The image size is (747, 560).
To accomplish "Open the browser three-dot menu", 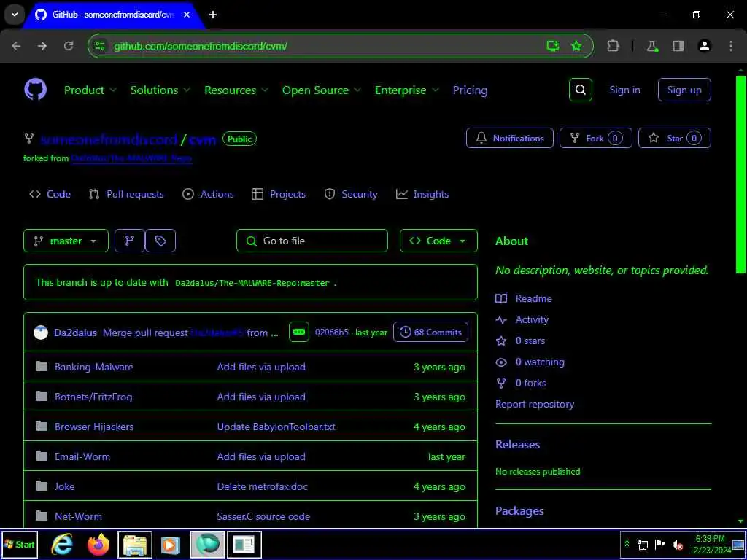I will [x=731, y=46].
